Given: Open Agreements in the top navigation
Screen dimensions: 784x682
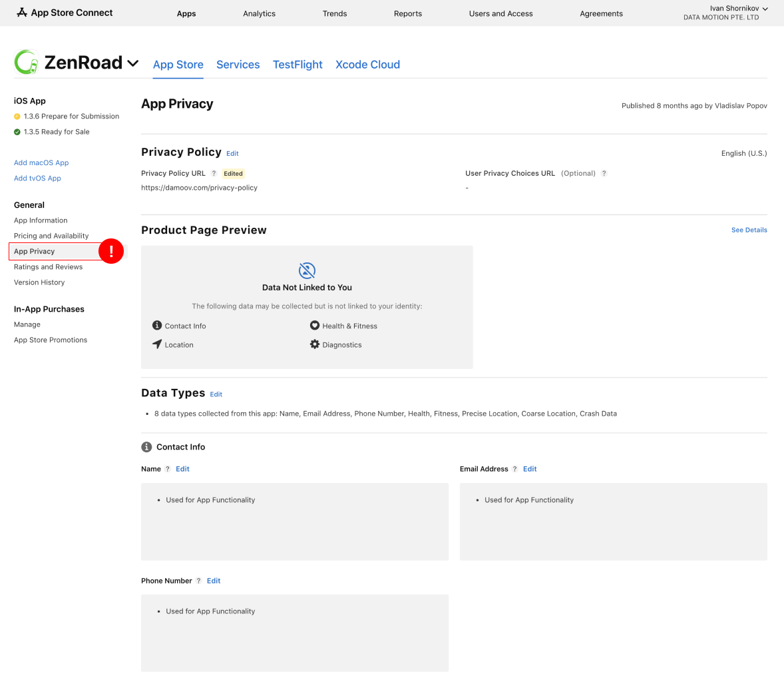Looking at the screenshot, I should coord(602,13).
